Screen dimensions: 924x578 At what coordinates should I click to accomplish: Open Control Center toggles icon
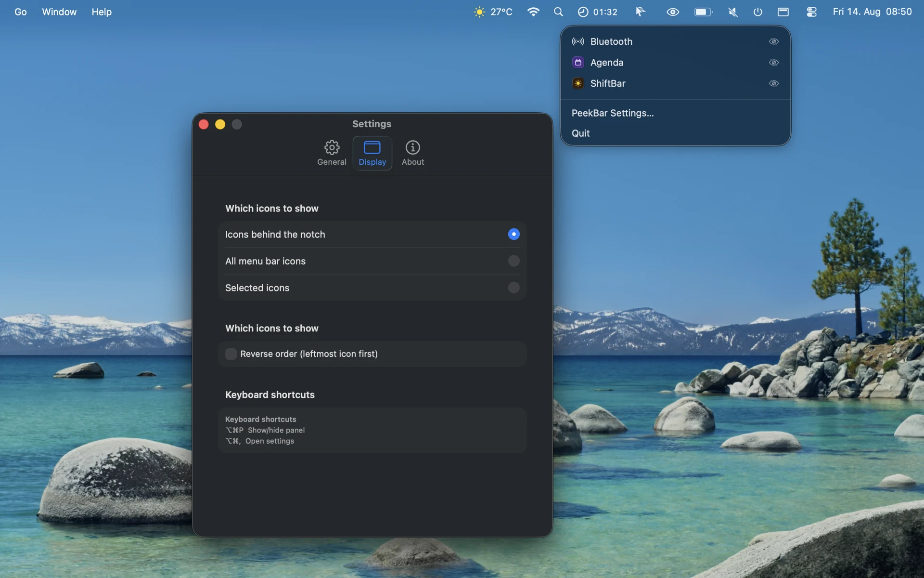coord(811,12)
